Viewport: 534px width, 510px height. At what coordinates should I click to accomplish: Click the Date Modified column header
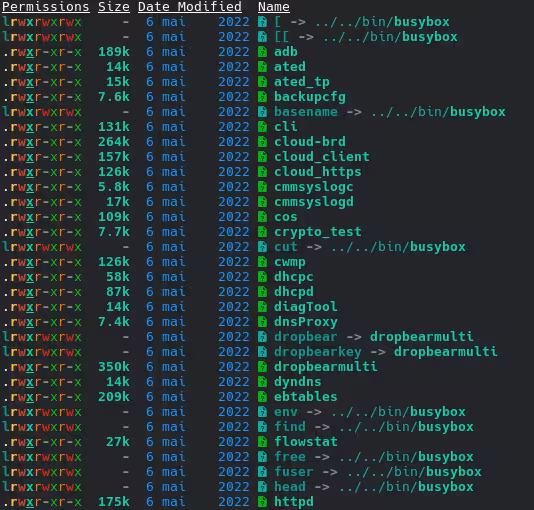coord(190,7)
